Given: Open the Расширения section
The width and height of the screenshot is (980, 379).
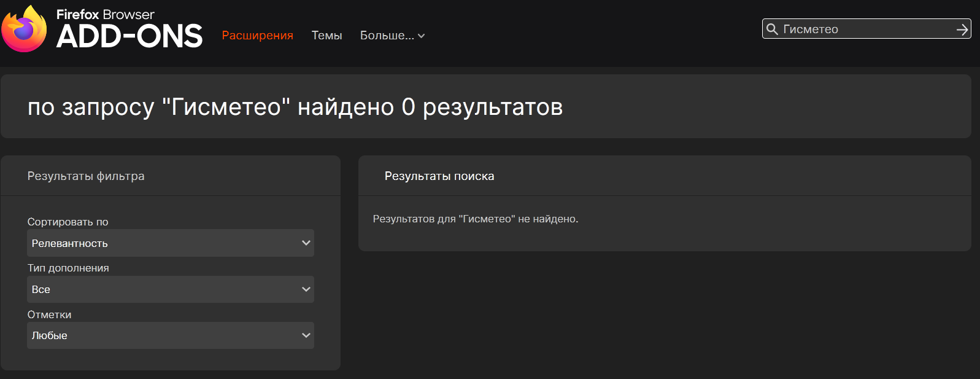Looking at the screenshot, I should coord(257,36).
